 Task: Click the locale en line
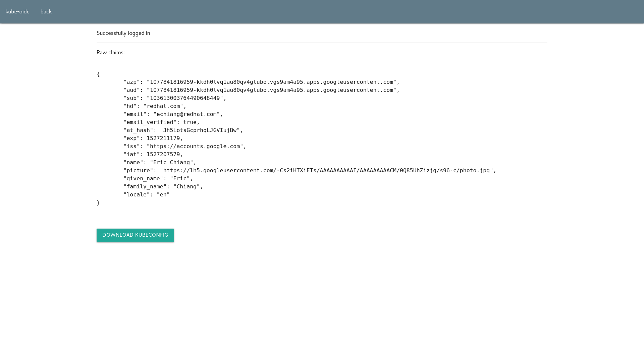(x=147, y=195)
